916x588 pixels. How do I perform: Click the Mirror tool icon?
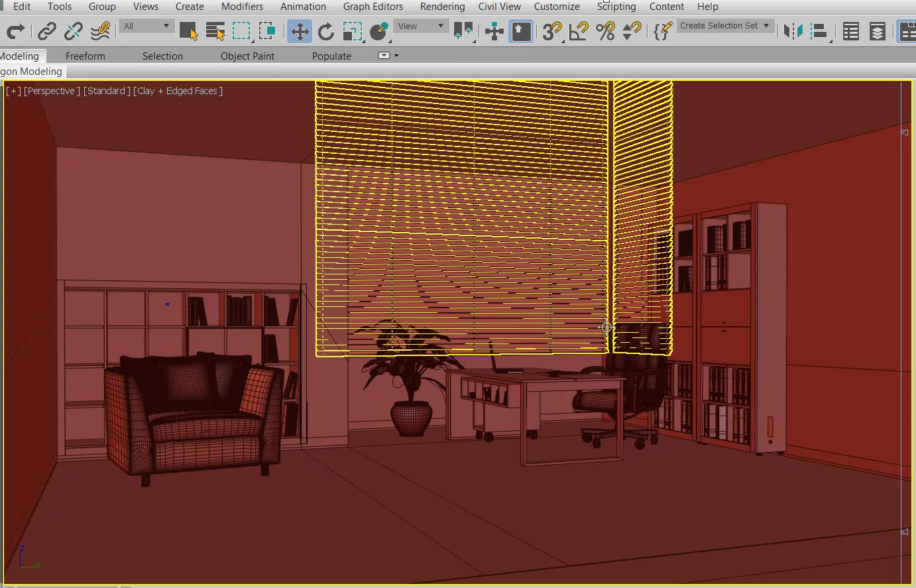793,31
